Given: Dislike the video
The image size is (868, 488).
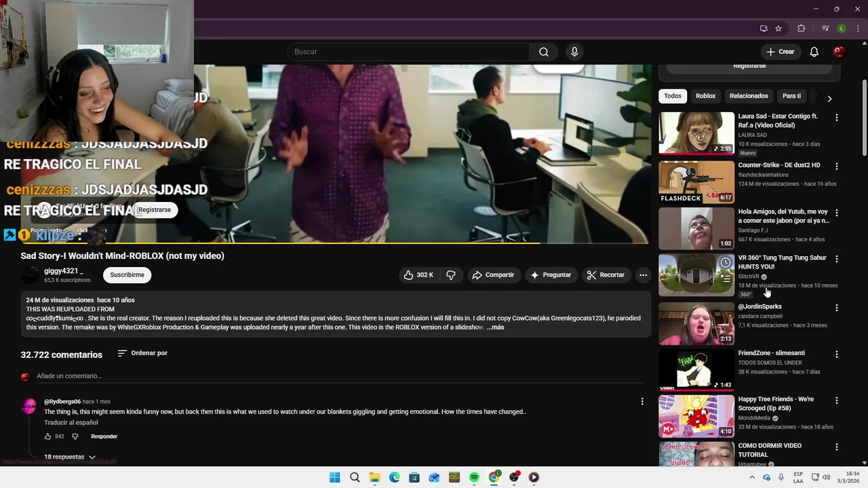Looking at the screenshot, I should click(x=451, y=275).
